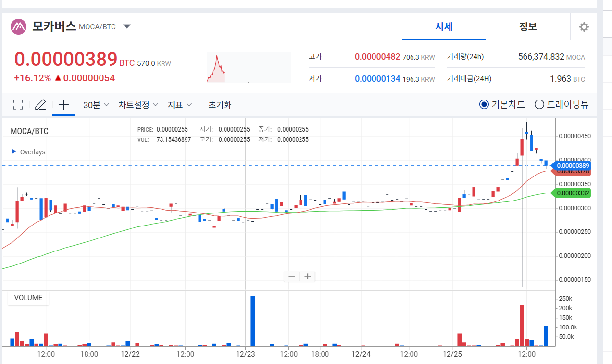The image size is (612, 364).
Task: Click the 12/24 date axis label
Action: tap(361, 354)
